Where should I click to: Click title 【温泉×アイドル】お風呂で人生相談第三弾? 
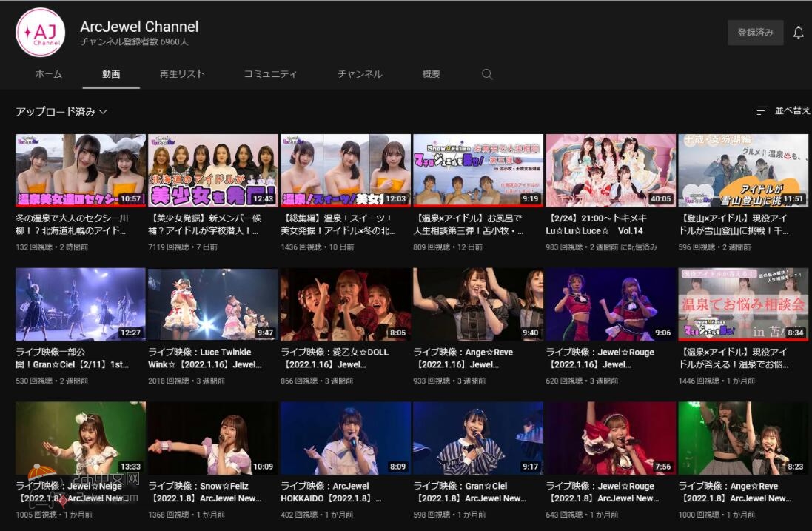coord(469,224)
